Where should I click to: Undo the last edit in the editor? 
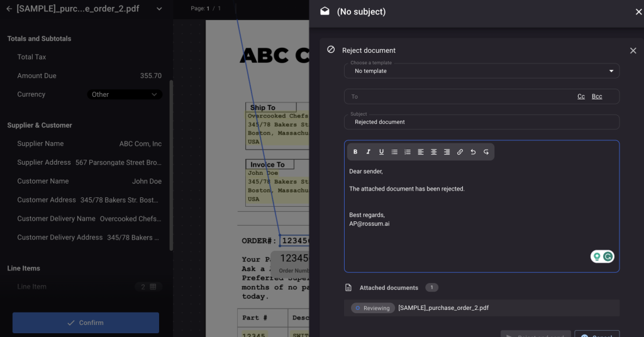(473, 152)
